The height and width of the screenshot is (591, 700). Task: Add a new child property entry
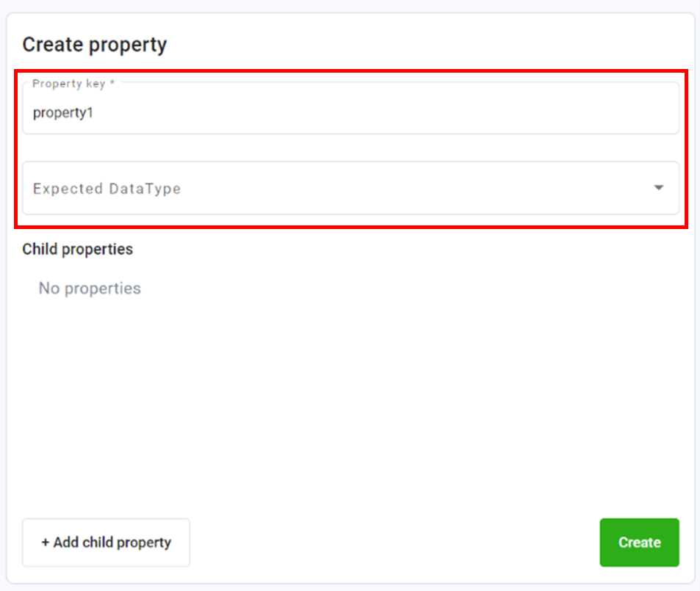coord(106,543)
